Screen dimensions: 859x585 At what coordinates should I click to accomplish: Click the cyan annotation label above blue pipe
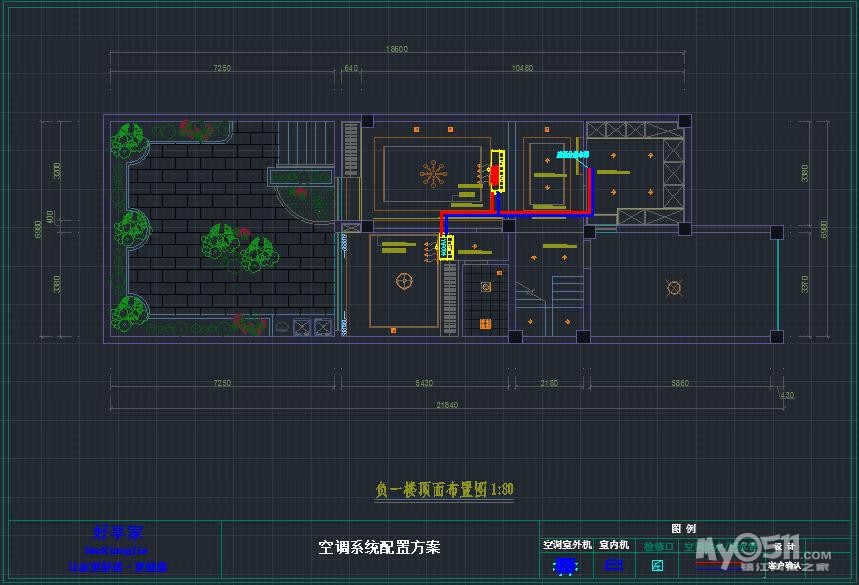[x=572, y=155]
